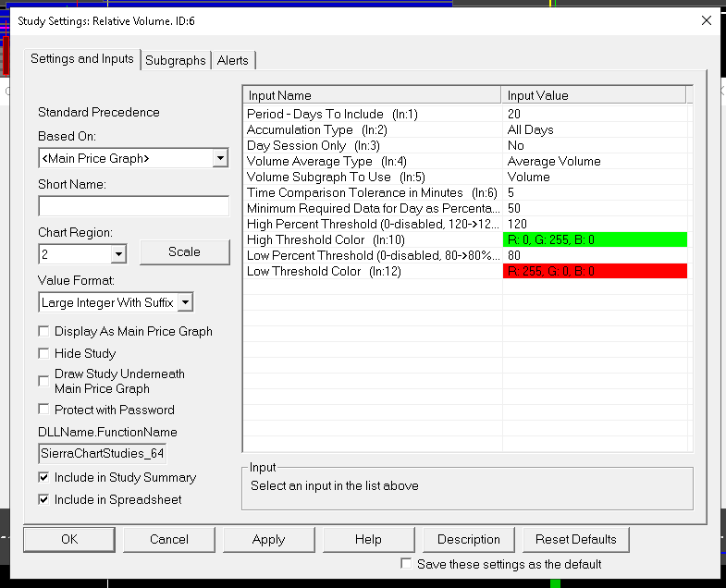Check Save these settings as the default

coord(406,564)
